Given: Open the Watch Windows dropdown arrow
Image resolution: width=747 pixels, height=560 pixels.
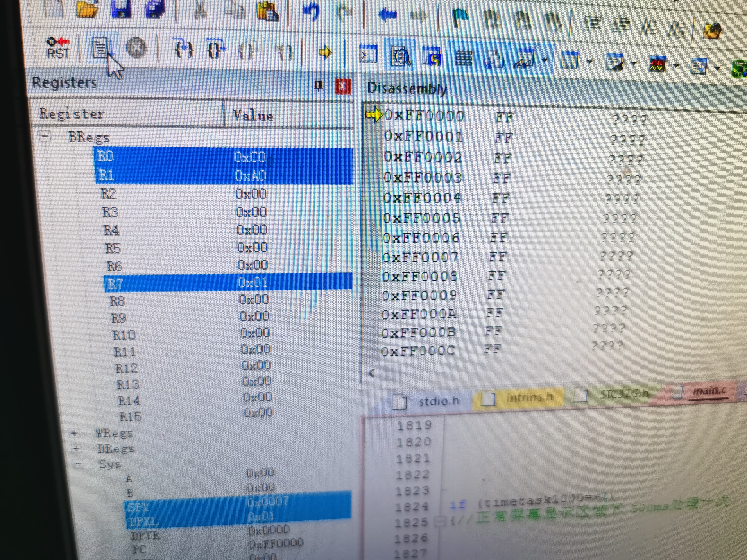Looking at the screenshot, I should [544, 60].
